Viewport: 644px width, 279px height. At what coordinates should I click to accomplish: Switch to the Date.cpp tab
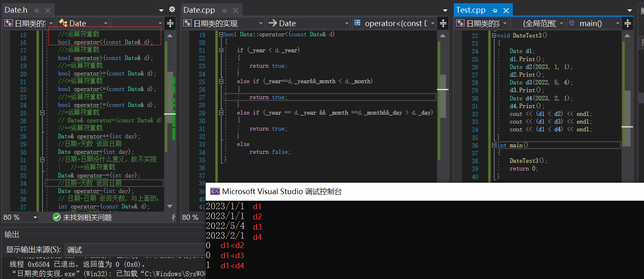(199, 10)
